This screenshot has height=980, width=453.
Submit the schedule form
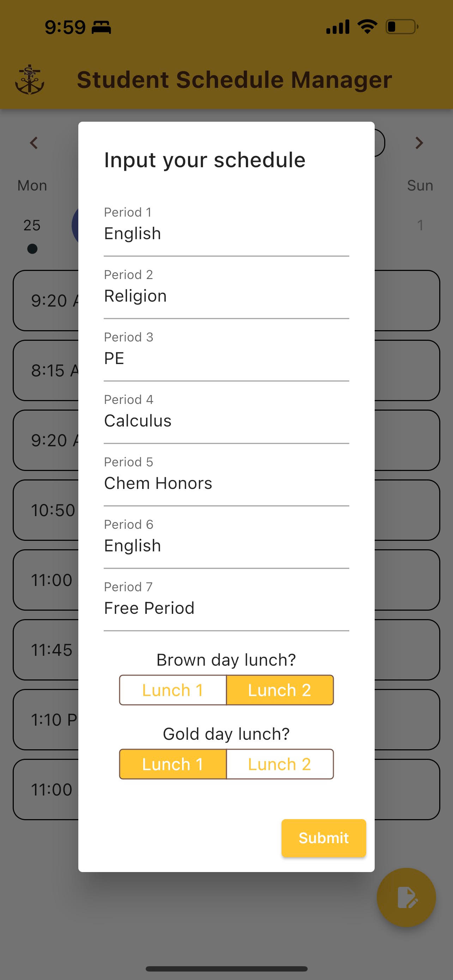[324, 838]
